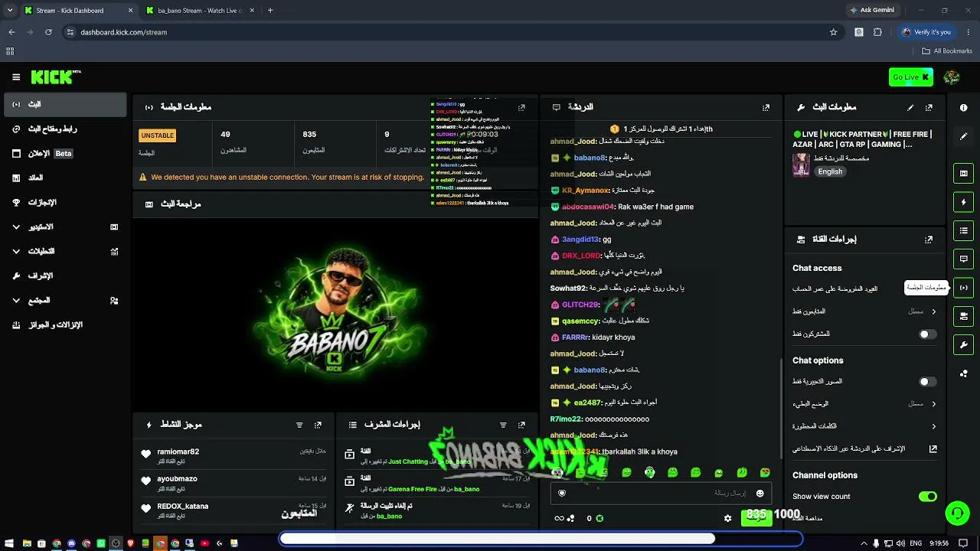This screenshot has width=980, height=551.
Task: Open the emoji picker in chat input
Action: pyautogui.click(x=759, y=494)
